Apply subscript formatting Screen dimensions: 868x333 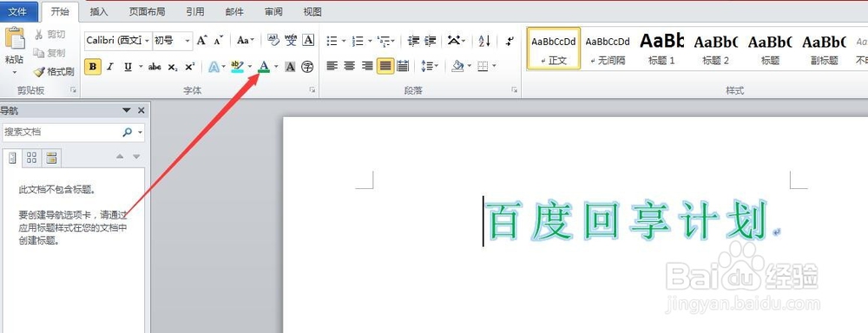pyautogui.click(x=173, y=67)
